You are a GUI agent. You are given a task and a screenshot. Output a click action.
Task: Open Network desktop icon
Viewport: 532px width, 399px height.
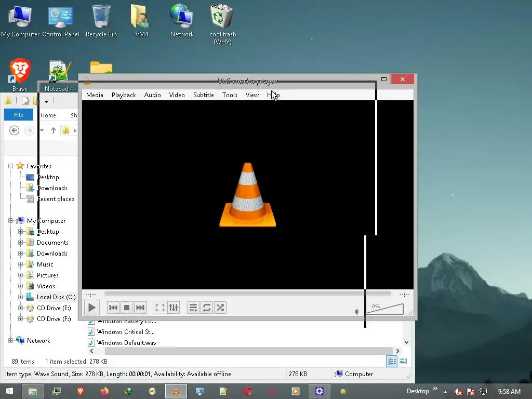coord(182,21)
